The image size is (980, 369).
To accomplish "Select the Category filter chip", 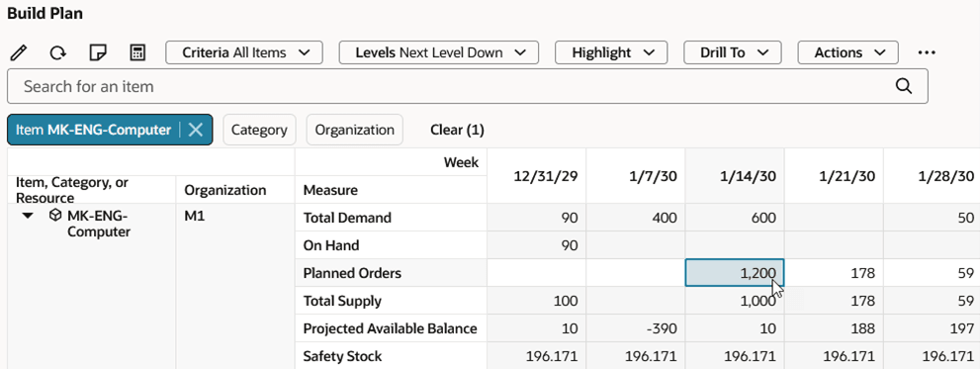I will pos(259,130).
